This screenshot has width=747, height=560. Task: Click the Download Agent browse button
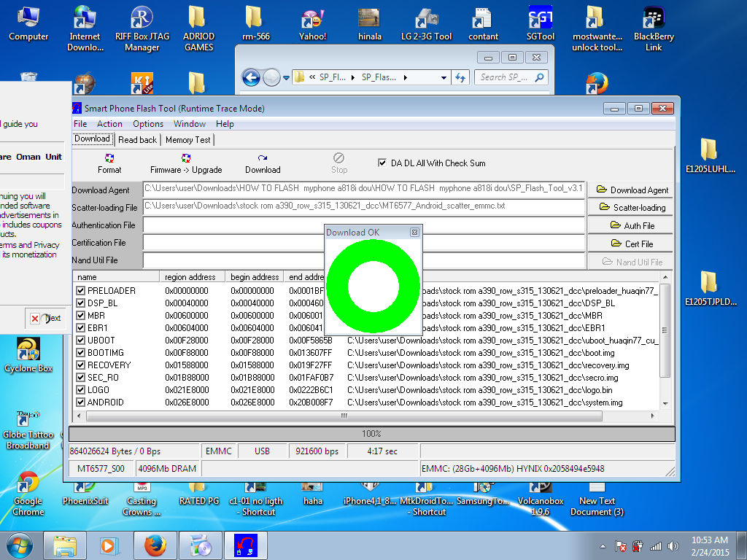click(632, 190)
